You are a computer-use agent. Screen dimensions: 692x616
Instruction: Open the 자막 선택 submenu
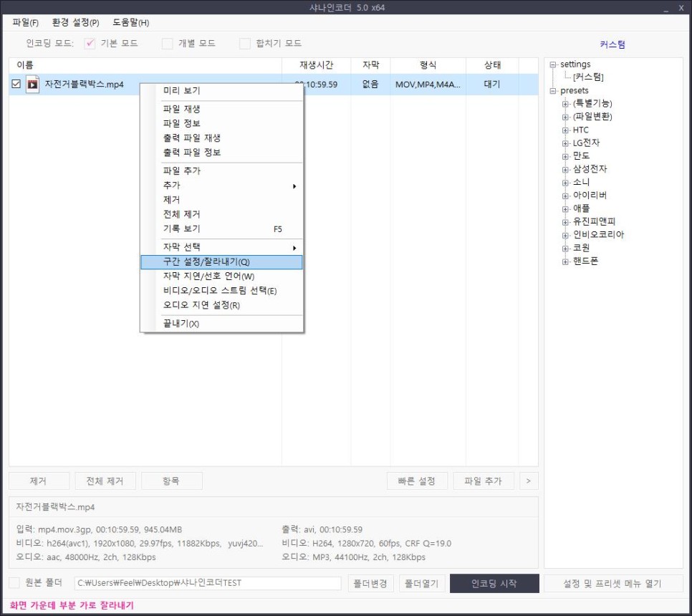[222, 247]
